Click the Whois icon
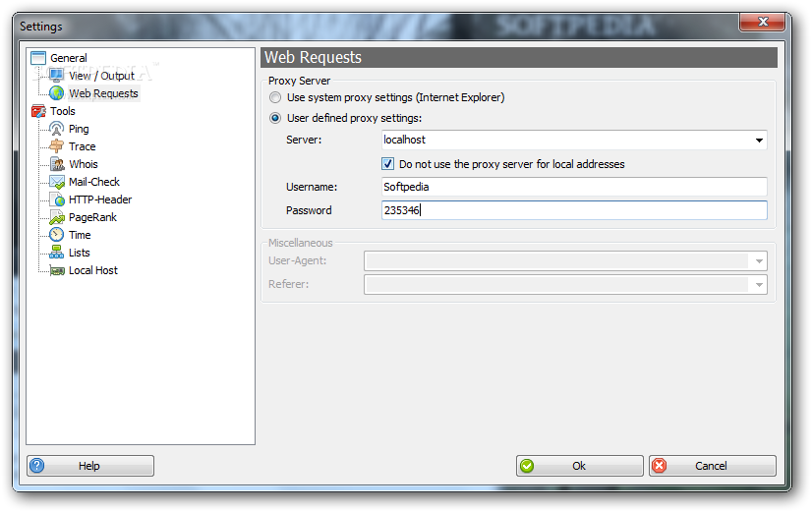The image size is (812, 512). coord(56,164)
